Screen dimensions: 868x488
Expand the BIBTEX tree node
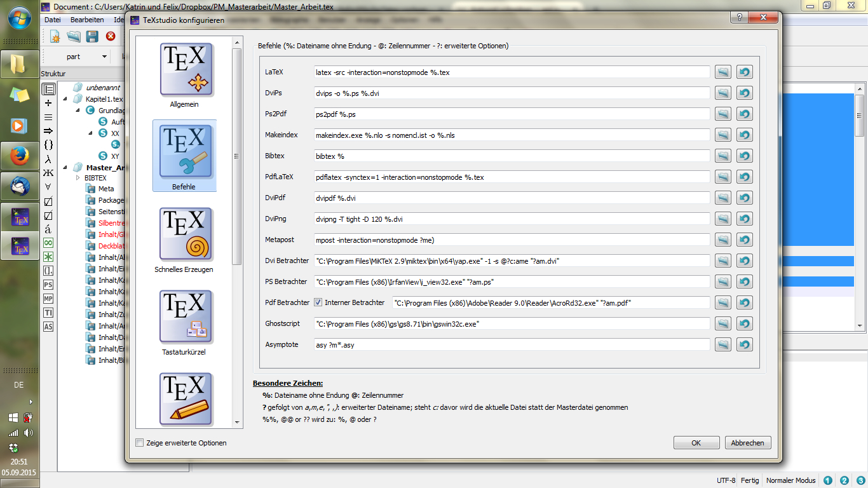[76, 178]
